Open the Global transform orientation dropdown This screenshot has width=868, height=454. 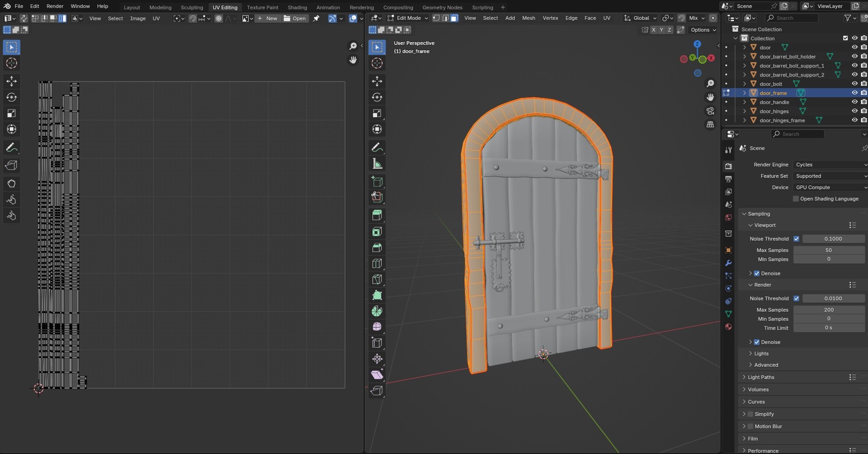click(640, 18)
